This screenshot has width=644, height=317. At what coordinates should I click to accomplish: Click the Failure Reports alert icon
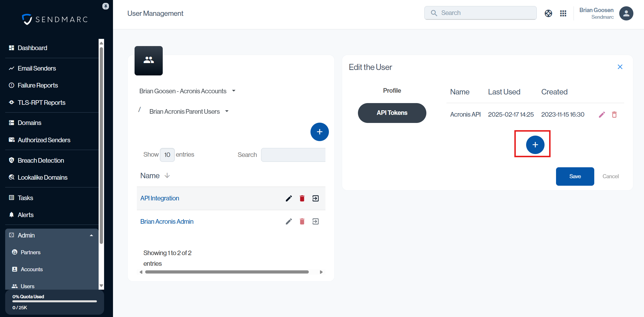(11, 85)
